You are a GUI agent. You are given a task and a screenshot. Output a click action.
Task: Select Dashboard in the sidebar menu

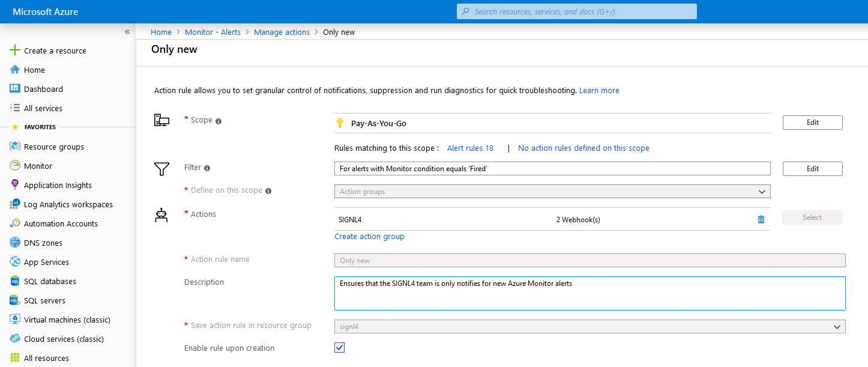coord(43,89)
